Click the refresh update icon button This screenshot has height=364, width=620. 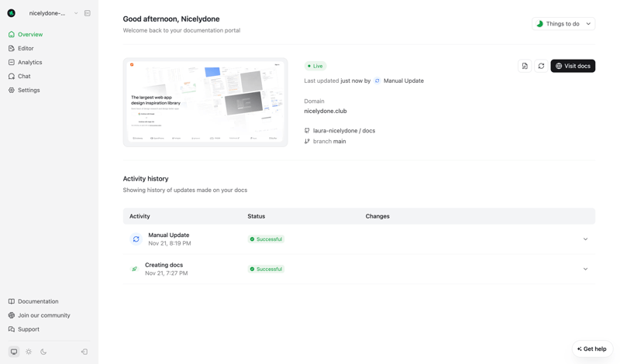click(541, 66)
